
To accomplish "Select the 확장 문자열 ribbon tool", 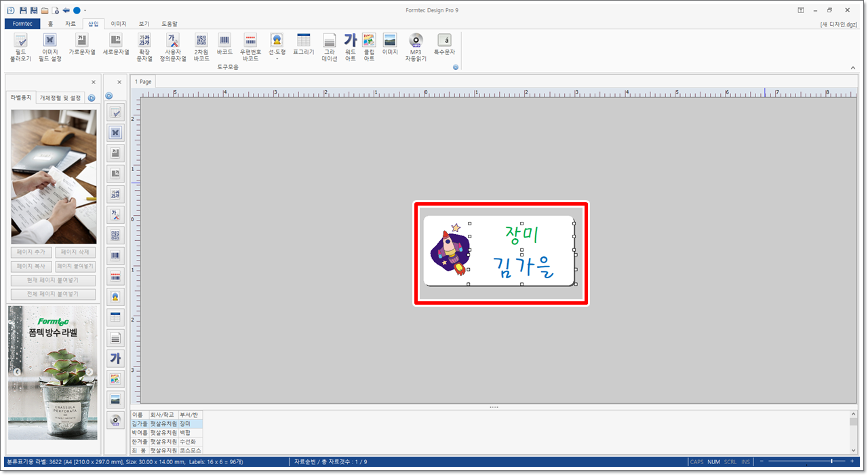I will [x=144, y=47].
